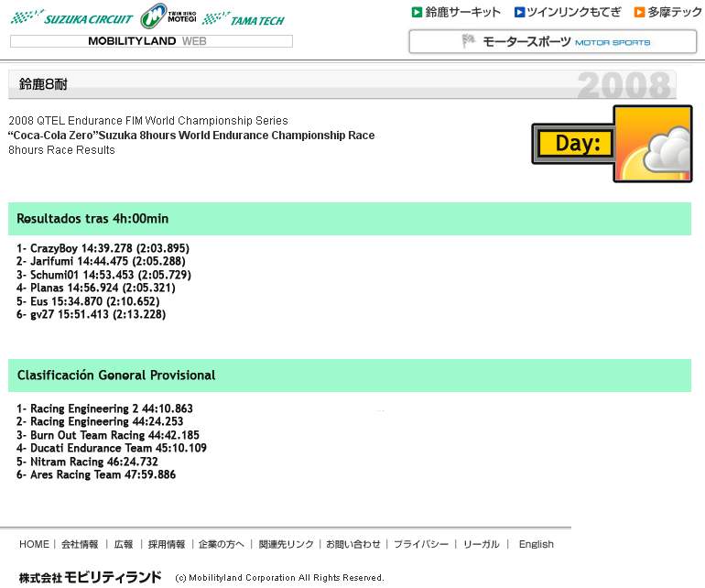Click the blue arrow icon beside ツインリンクもてぎ
This screenshot has height=588, width=705.
(x=519, y=12)
